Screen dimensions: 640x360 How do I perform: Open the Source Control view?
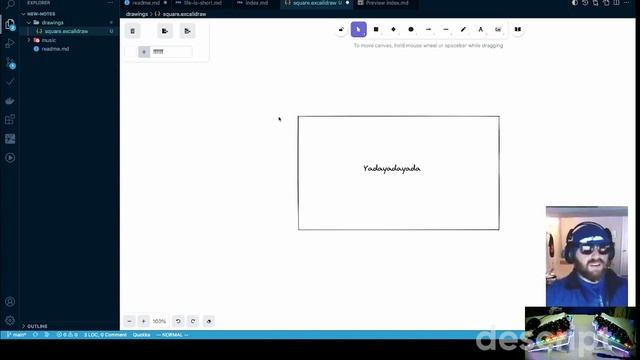tap(10, 62)
